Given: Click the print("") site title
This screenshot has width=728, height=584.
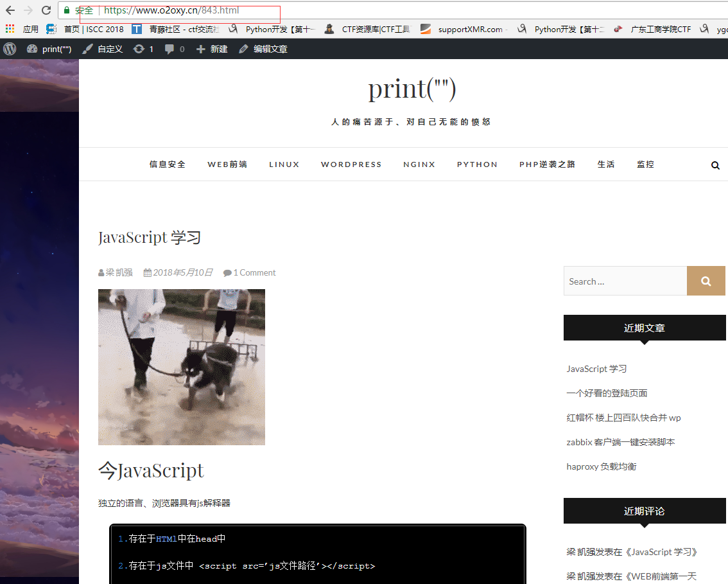Looking at the screenshot, I should [x=412, y=88].
